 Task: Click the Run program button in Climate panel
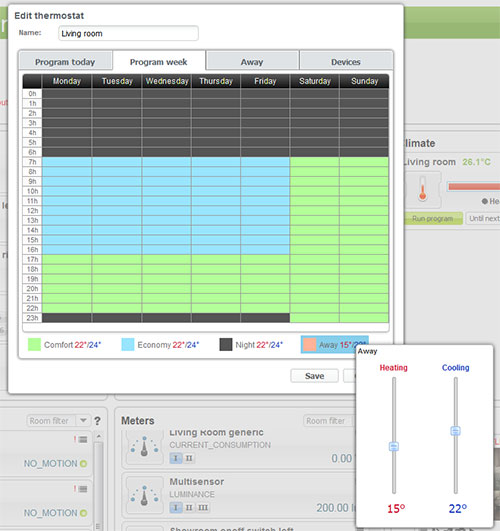(x=433, y=218)
